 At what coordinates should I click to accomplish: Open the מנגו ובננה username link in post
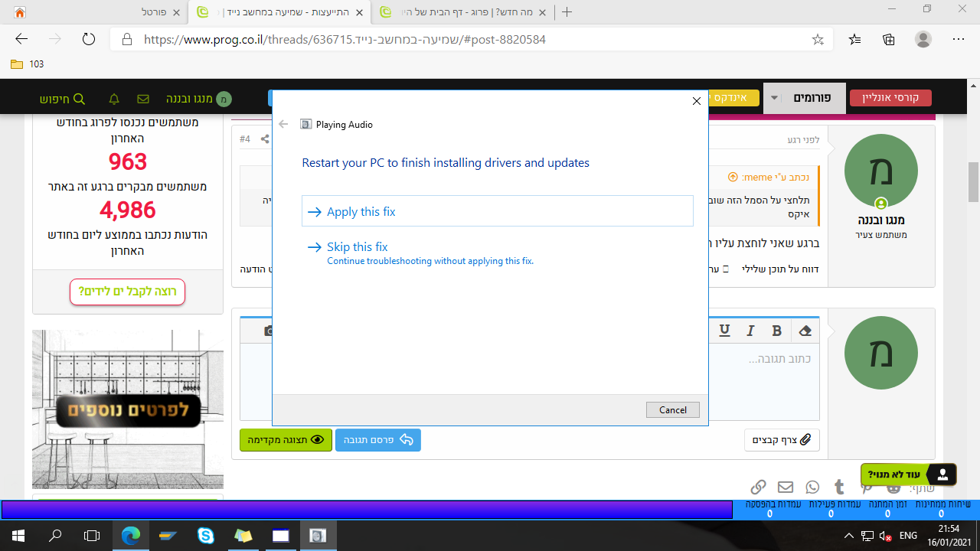pos(881,220)
